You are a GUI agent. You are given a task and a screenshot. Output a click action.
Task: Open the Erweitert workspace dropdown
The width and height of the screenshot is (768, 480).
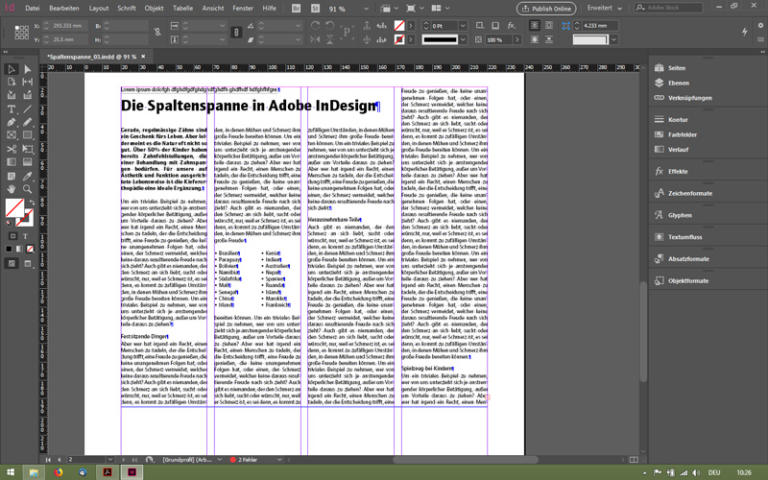[x=605, y=8]
